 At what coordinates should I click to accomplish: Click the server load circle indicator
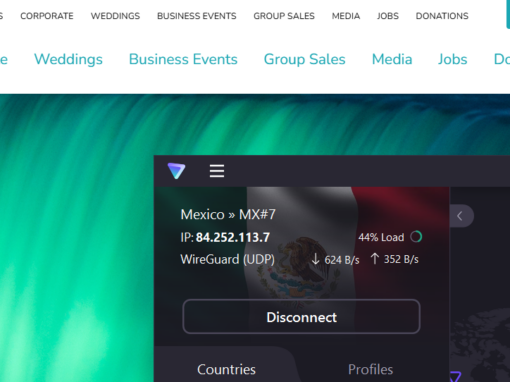click(x=416, y=237)
